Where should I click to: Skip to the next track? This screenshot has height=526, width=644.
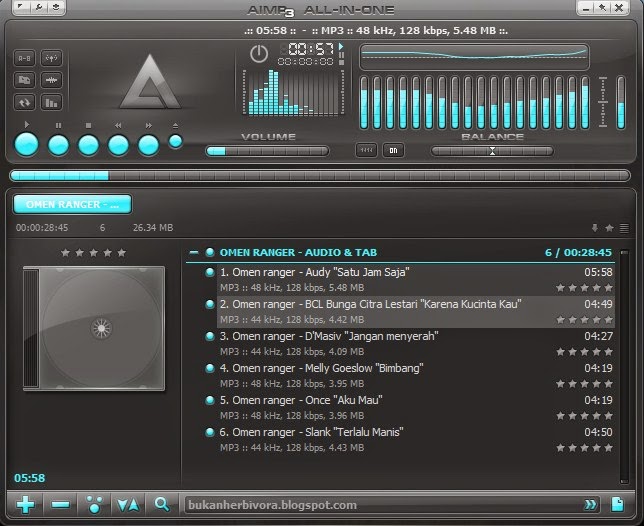coord(148,145)
